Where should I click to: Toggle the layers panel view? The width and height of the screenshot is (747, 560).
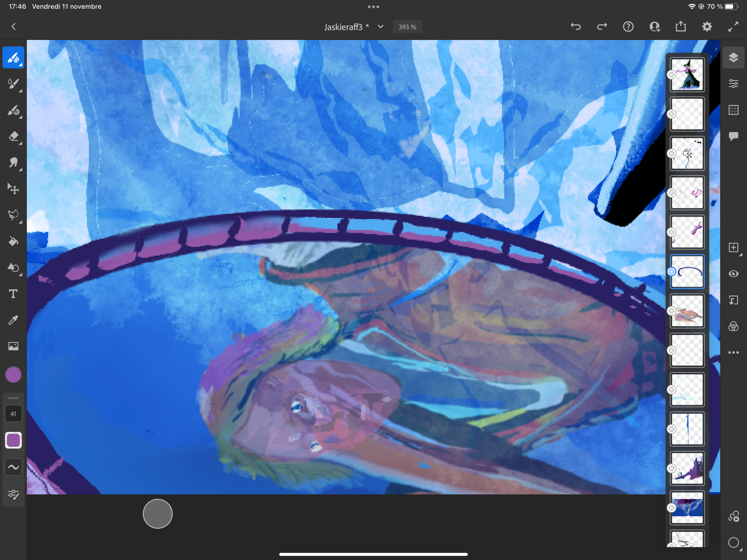pos(733,58)
